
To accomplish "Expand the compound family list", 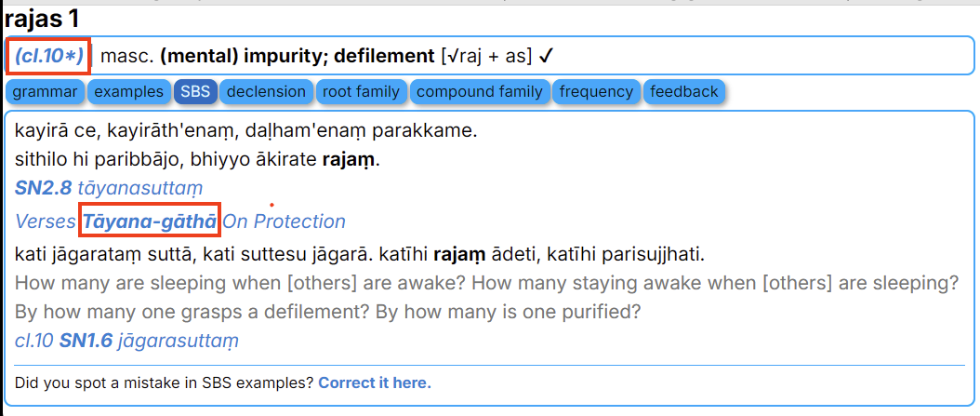I will (480, 91).
